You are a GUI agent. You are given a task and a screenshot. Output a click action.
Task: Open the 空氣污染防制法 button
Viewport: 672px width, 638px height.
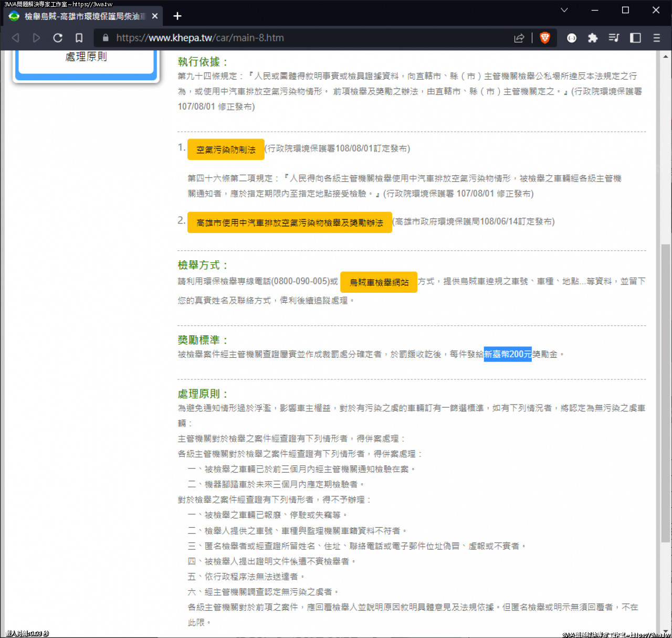[x=225, y=149]
